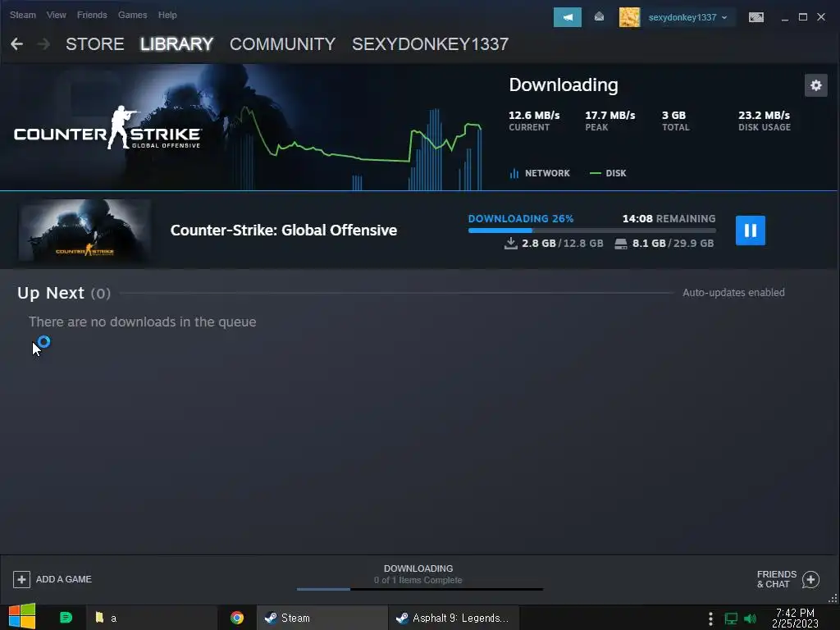Click Counter-Strike banner logo
The image size is (840, 630).
point(107,128)
